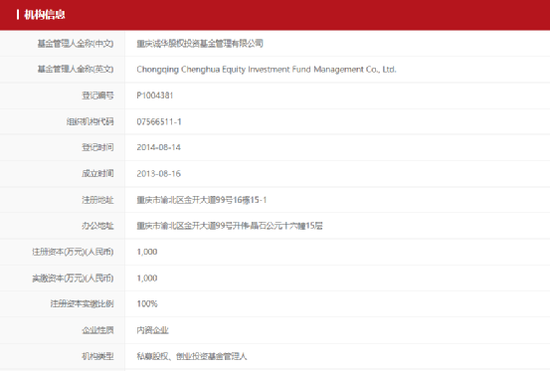The height and width of the screenshot is (371, 550).
Task: Select office address ending with 十六幢15层
Action: pyautogui.click(x=230, y=226)
